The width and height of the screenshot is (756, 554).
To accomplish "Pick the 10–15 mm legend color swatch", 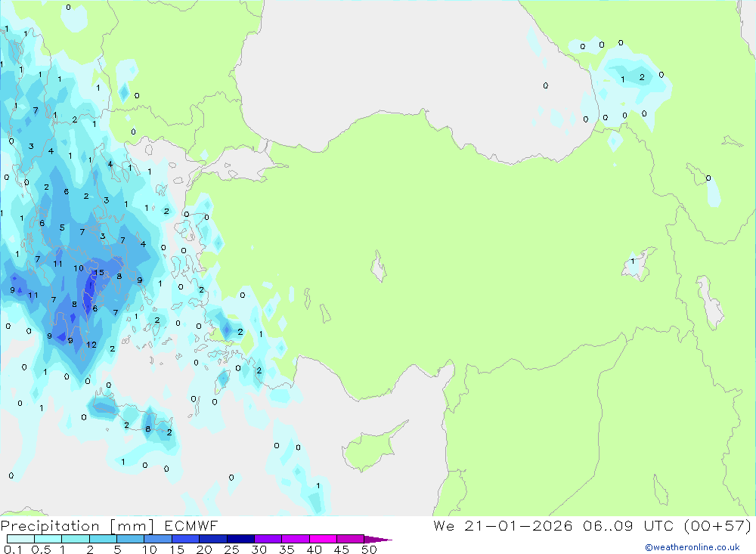I will [x=158, y=539].
